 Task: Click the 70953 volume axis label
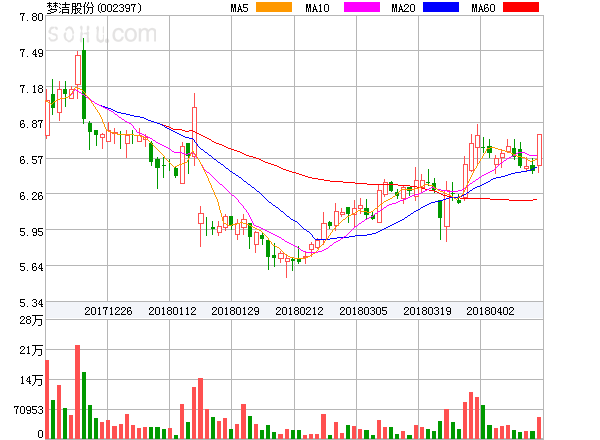pos(29,410)
